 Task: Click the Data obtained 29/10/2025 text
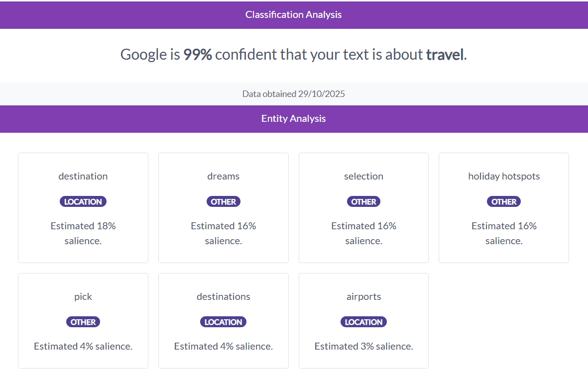294,93
